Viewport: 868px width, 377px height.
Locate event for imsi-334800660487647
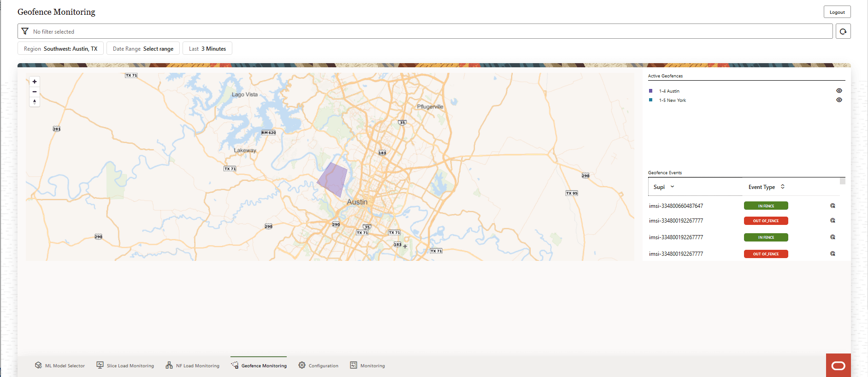click(x=833, y=206)
